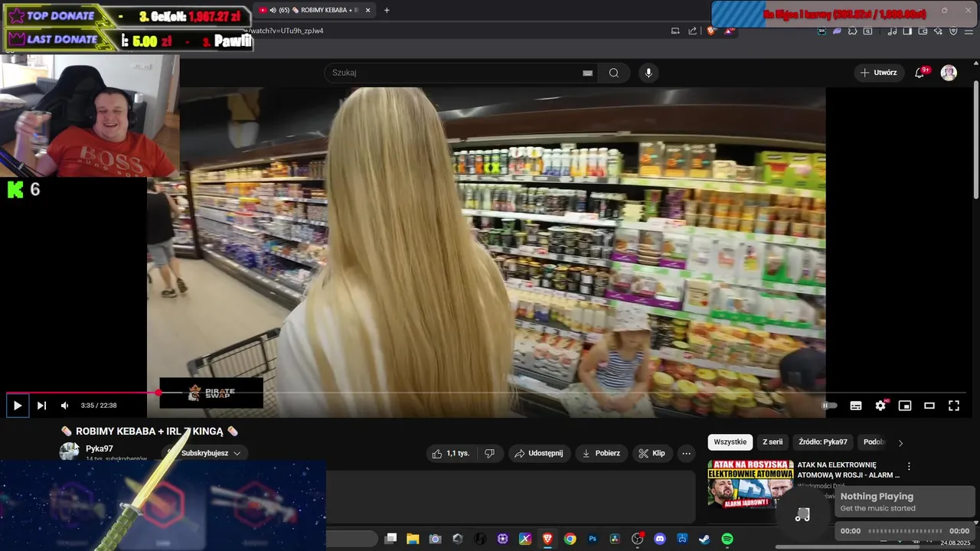Click the Pobierz download button
Viewport: 980px width, 551px height.
click(601, 453)
